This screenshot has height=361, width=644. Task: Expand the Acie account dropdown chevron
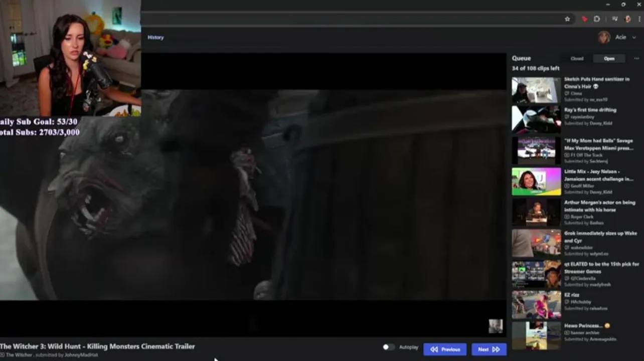point(634,38)
